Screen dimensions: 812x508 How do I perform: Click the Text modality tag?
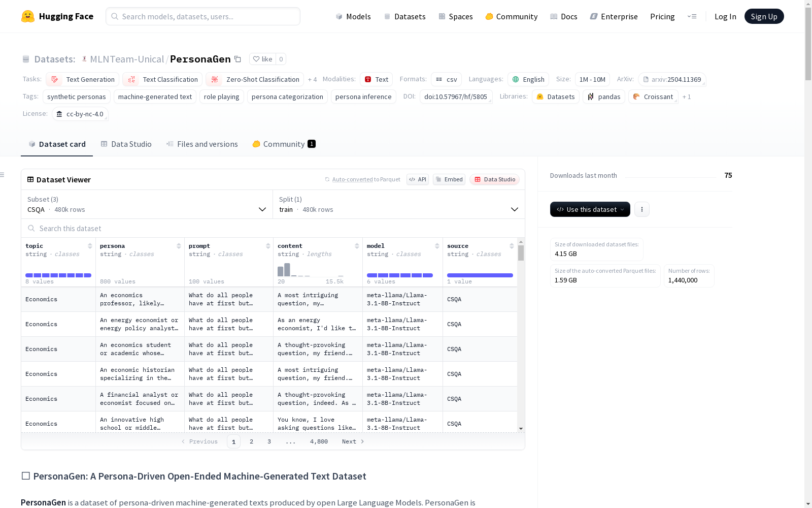pos(377,79)
